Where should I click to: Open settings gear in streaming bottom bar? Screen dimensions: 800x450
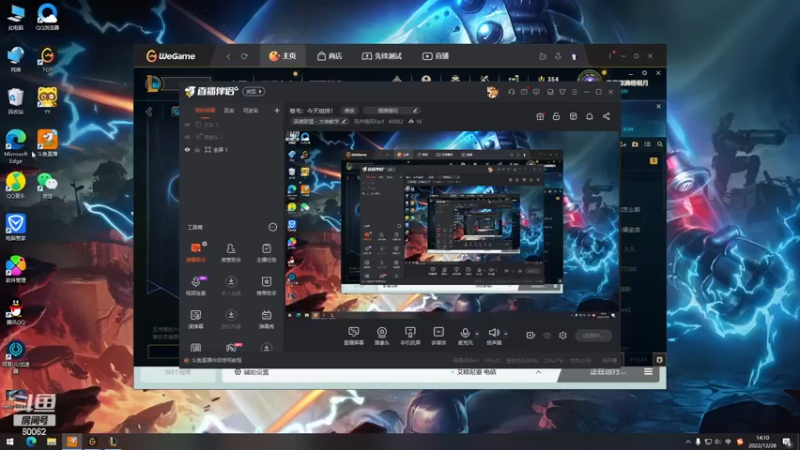(x=563, y=335)
